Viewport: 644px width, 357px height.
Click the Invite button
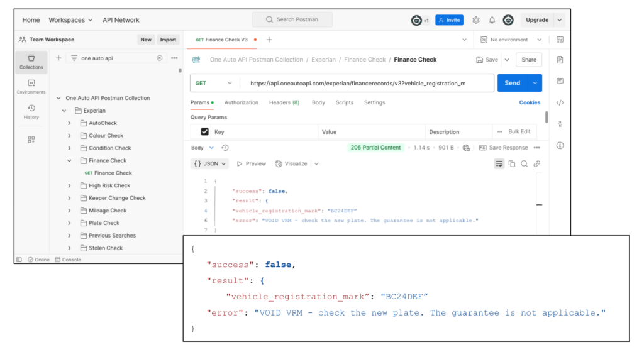[449, 20]
